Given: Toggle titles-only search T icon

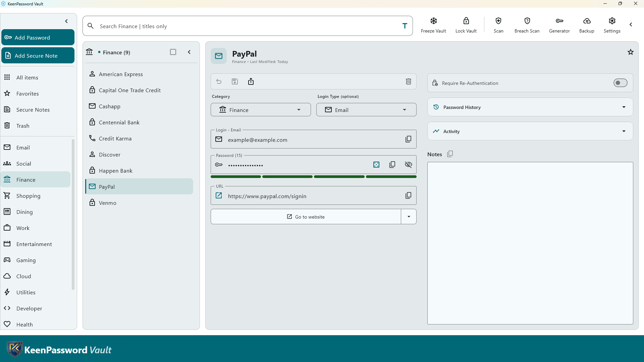Looking at the screenshot, I should point(405,26).
